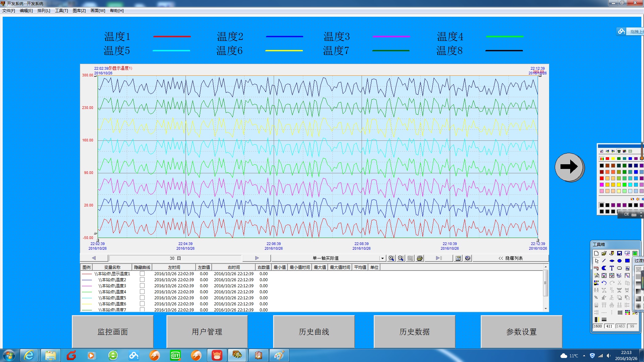Select the history trend curve tool in toolbox
The height and width of the screenshot is (362, 644).
coord(612,276)
